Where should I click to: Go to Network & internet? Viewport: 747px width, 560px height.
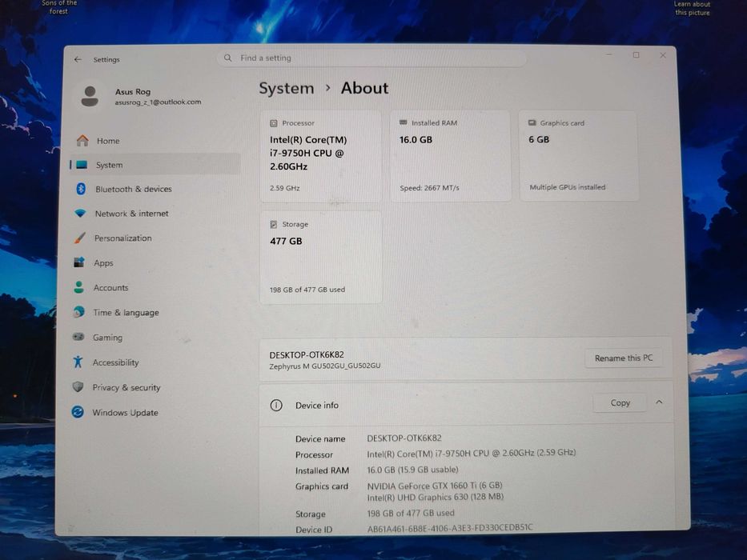(154, 214)
